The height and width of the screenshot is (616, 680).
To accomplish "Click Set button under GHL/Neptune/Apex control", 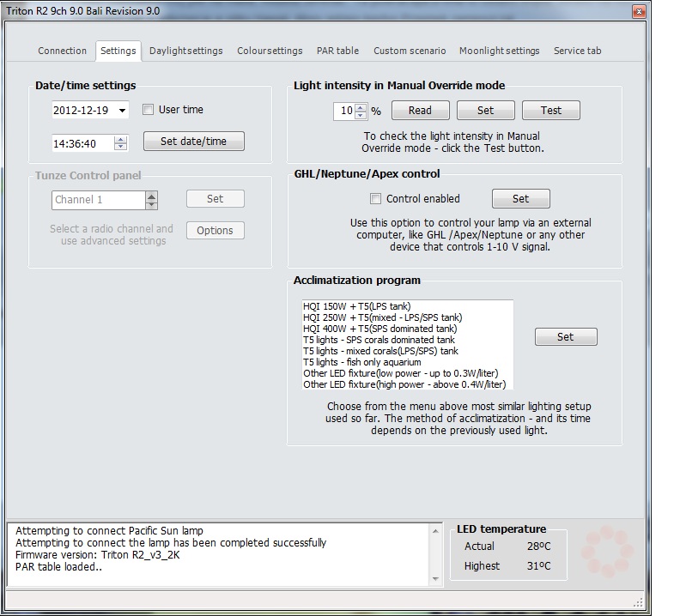I will pyautogui.click(x=520, y=199).
